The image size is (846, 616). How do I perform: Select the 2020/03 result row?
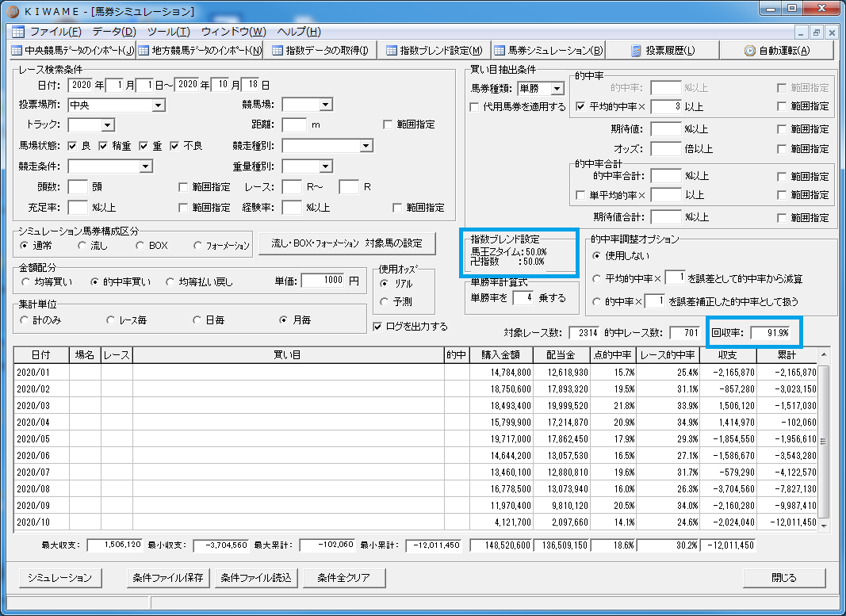tap(415, 406)
